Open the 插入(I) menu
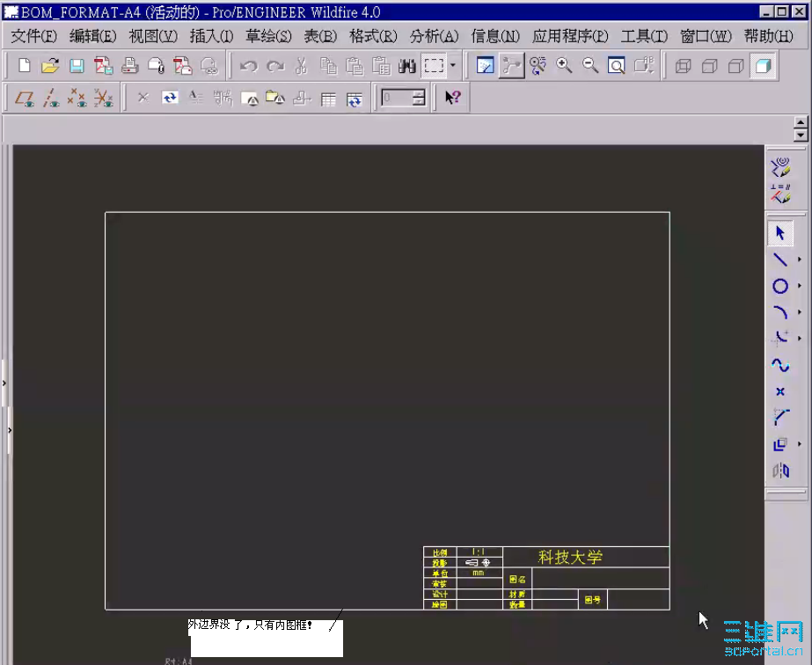This screenshot has height=665, width=812. tap(211, 36)
